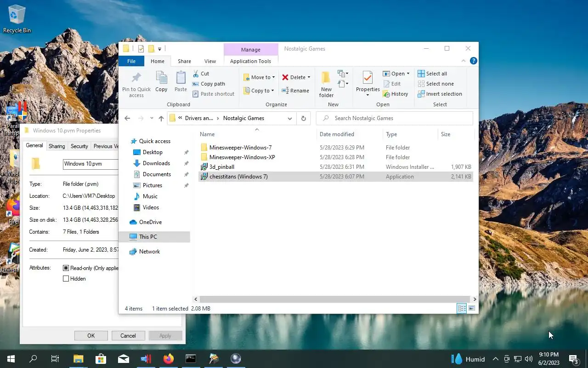The image size is (588, 368).
Task: Choose Copy path in ribbon
Action: coord(209,84)
